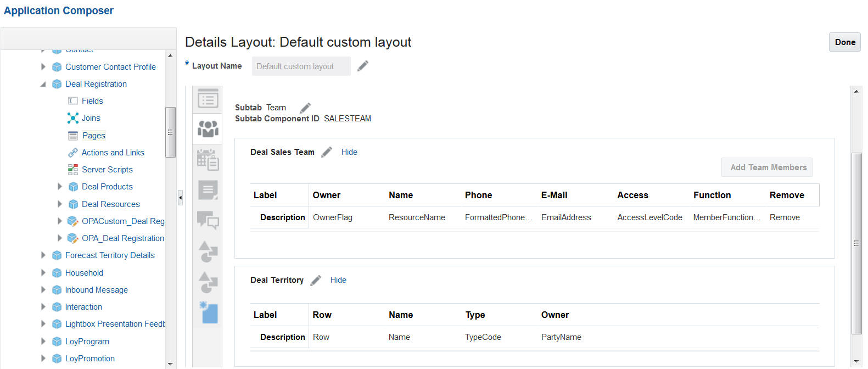Collapse the left navigation pane splitter

[180, 198]
